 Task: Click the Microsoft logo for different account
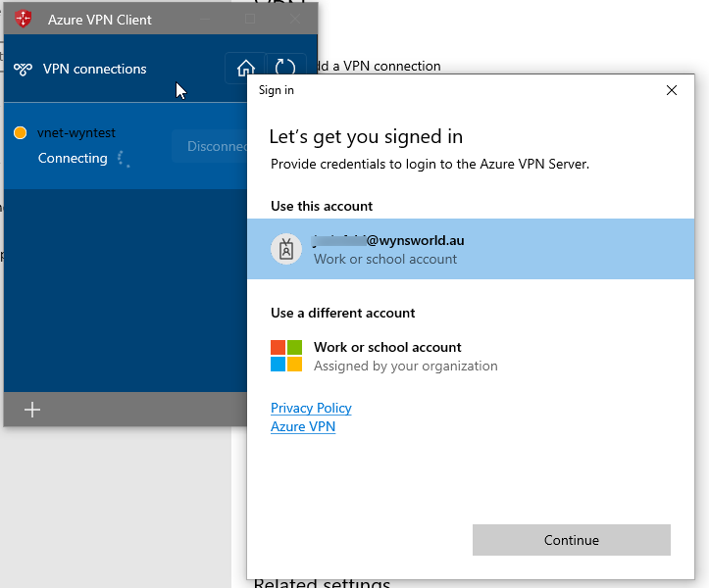click(286, 356)
